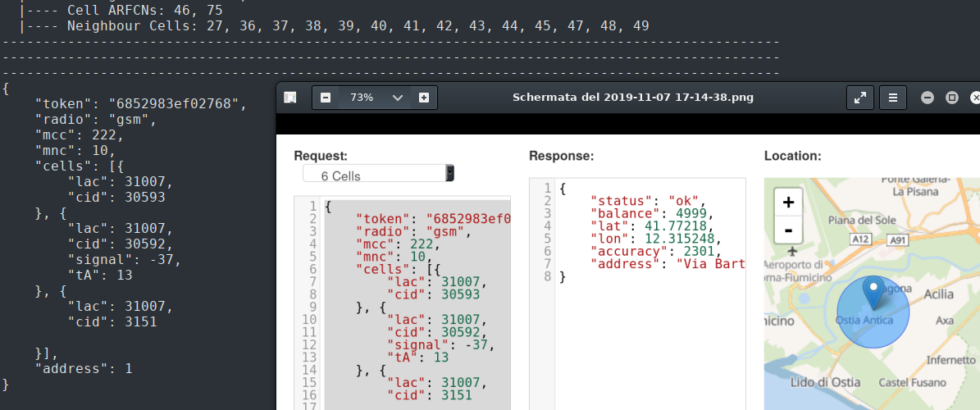The height and width of the screenshot is (410, 980).
Task: Click the A12 road shield on map
Action: (x=860, y=239)
